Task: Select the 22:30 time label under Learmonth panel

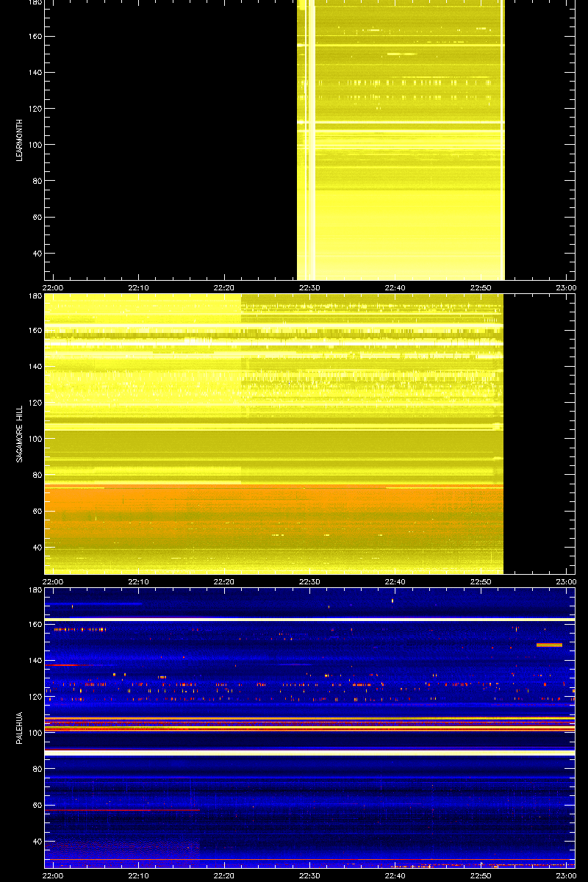Action: coord(310,288)
